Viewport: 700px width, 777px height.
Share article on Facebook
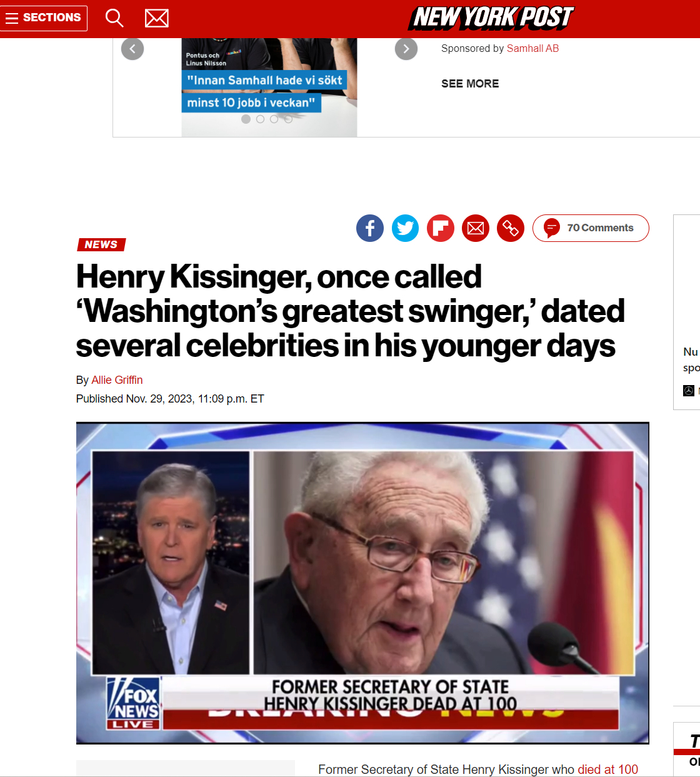coord(370,228)
